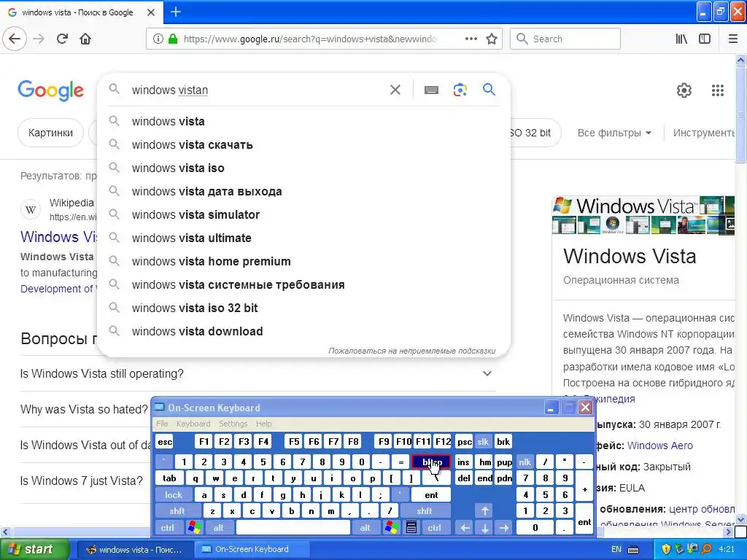Click the security shield tray icon
Screen dimensions: 747x560
pos(666,549)
